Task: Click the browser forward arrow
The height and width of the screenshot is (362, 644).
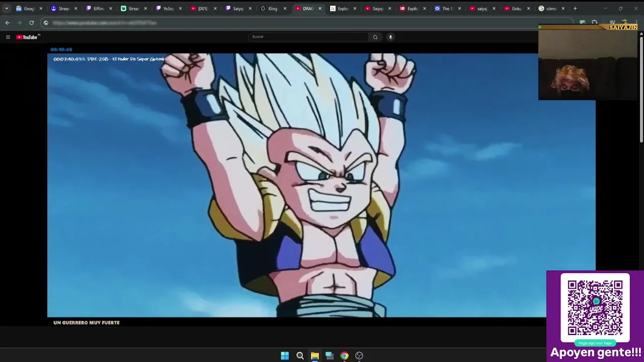Action: (19, 23)
